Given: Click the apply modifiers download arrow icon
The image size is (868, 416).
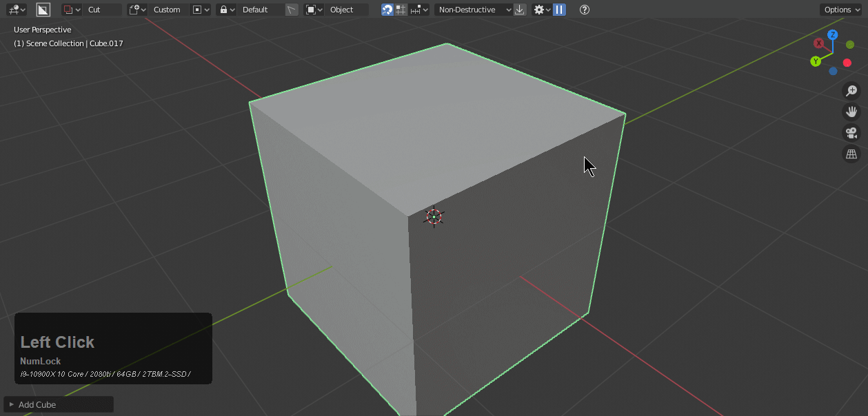Looking at the screenshot, I should point(520,10).
